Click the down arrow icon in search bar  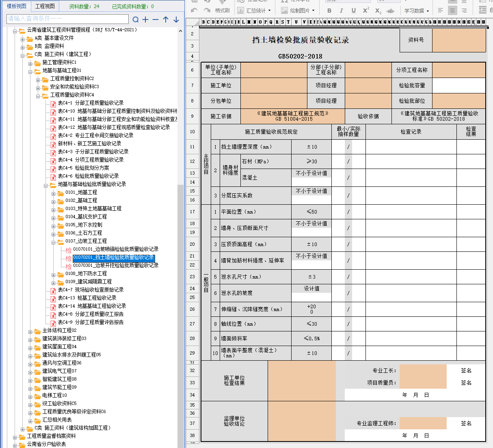176,19
